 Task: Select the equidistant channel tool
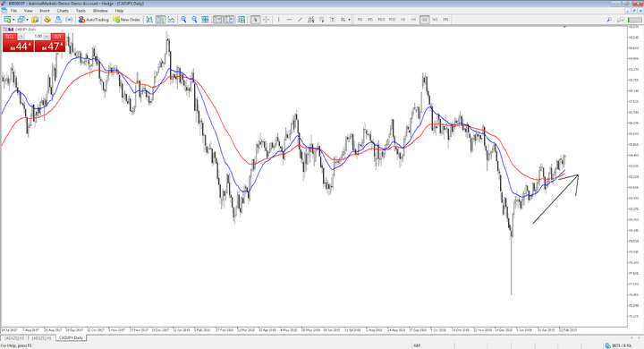point(311,20)
